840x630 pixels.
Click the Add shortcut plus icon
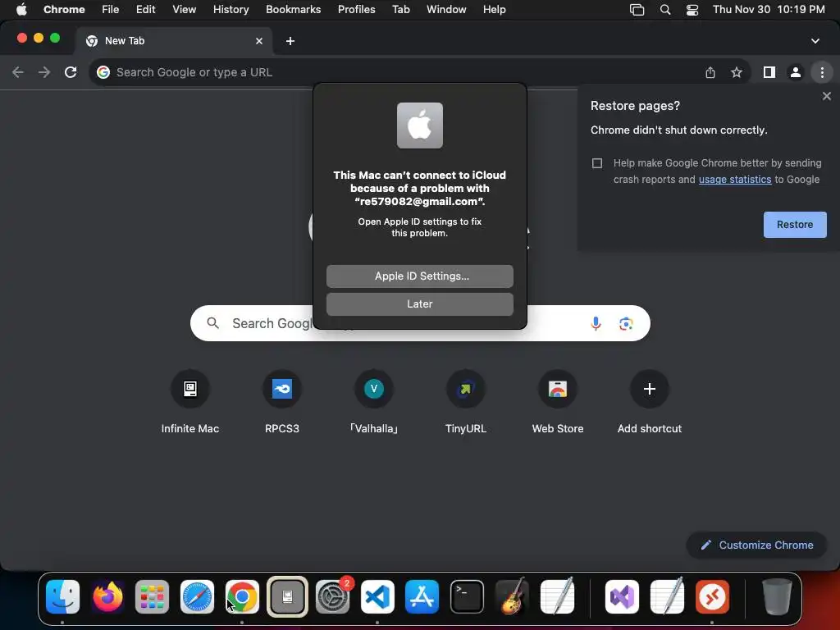point(650,388)
